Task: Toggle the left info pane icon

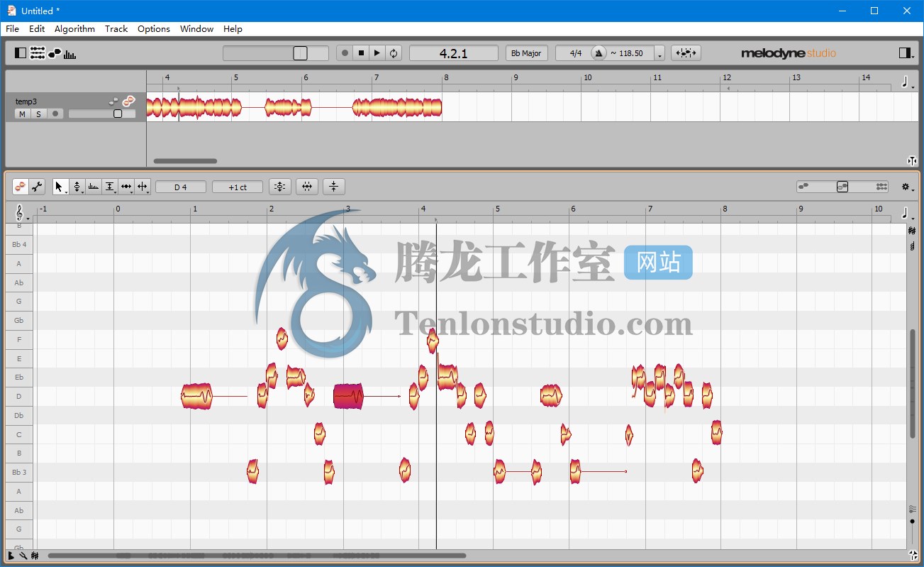Action: [21, 53]
